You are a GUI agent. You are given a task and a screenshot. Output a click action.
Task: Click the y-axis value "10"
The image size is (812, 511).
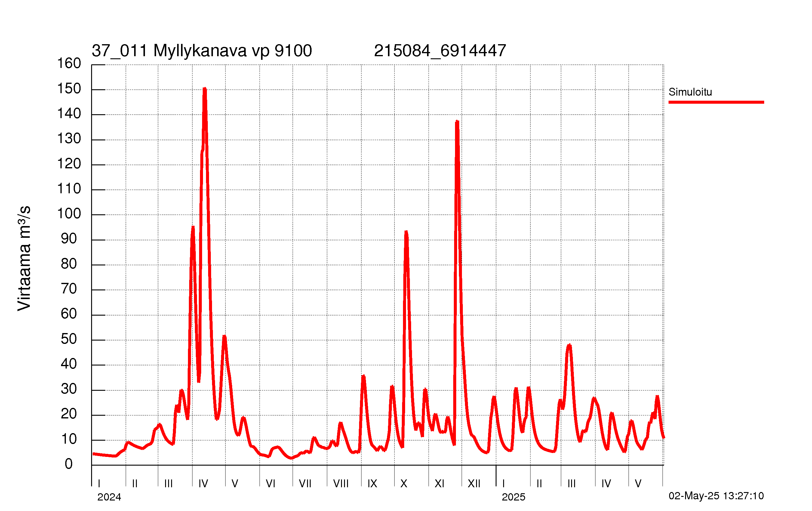pyautogui.click(x=69, y=439)
